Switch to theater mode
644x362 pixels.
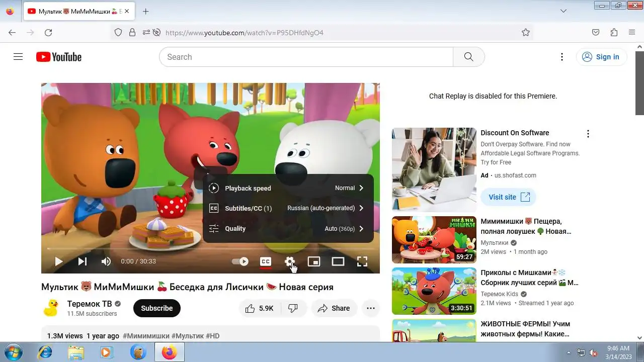click(338, 261)
